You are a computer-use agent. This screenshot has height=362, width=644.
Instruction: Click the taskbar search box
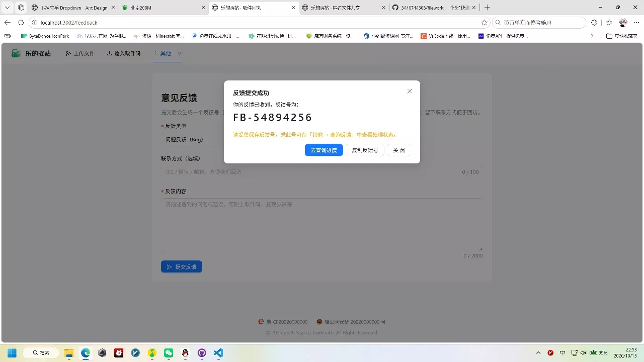tap(42, 353)
